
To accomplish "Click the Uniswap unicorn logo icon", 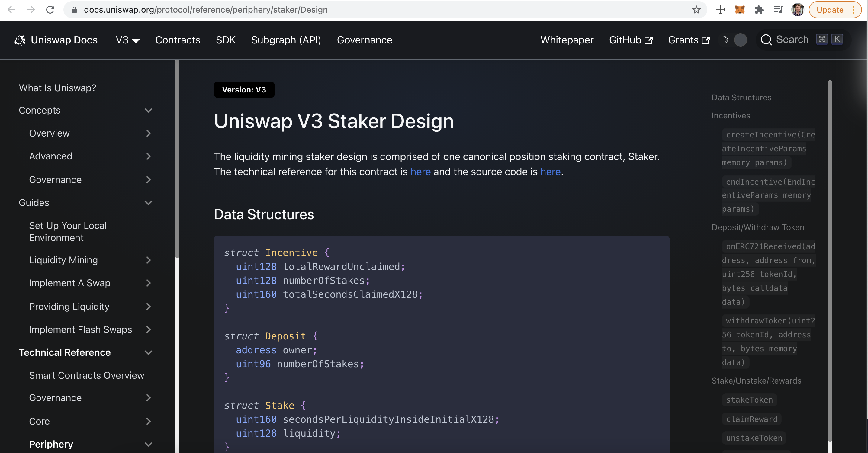I will 20,40.
